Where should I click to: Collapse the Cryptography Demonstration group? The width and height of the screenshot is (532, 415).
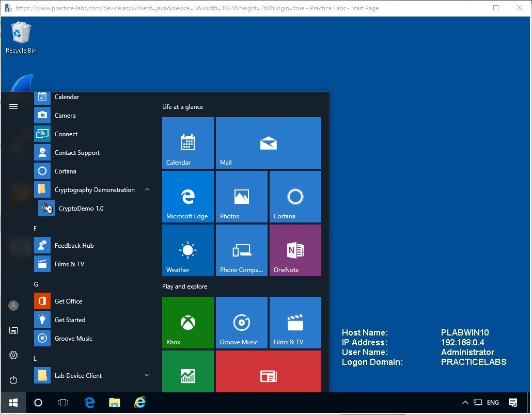[147, 189]
